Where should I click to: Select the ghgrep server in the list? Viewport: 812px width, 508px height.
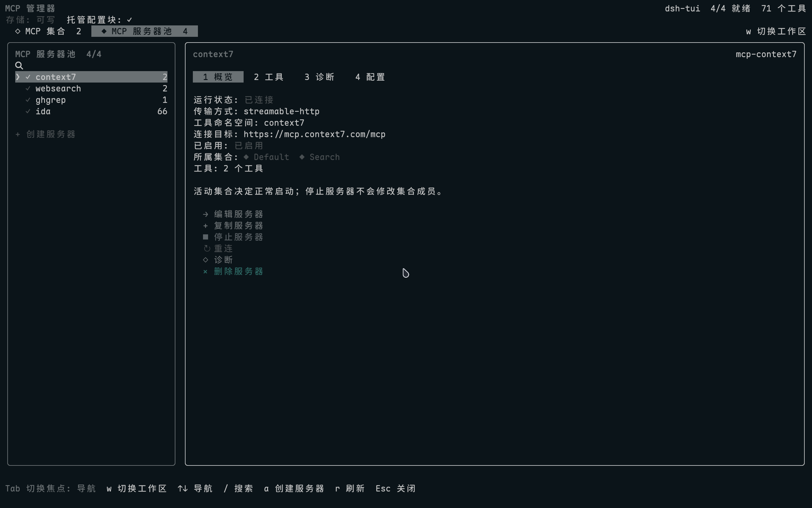(91, 100)
